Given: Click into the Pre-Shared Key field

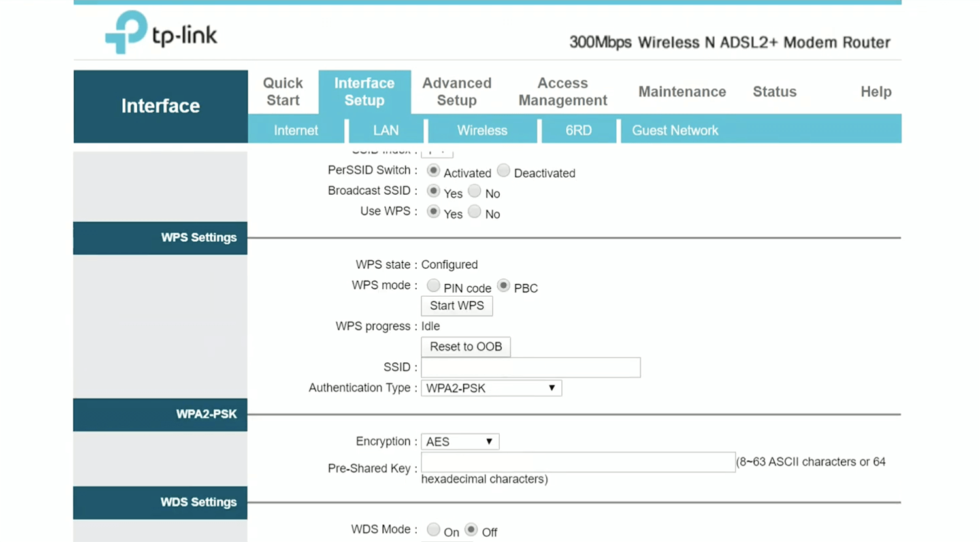Looking at the screenshot, I should point(578,462).
